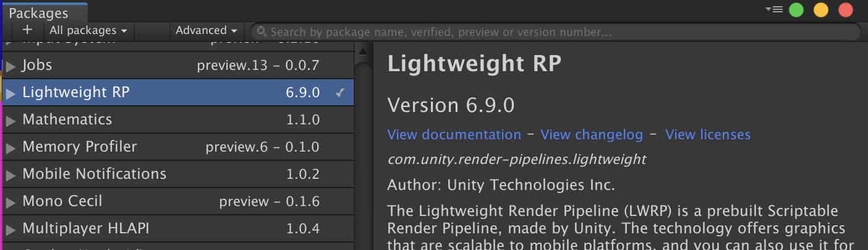The height and width of the screenshot is (250, 868).
Task: Expand the Jobs package entry
Action: click(11, 66)
